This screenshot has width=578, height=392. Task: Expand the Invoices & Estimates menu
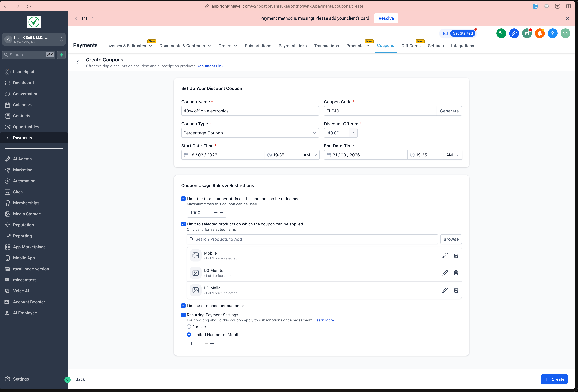[x=129, y=46]
